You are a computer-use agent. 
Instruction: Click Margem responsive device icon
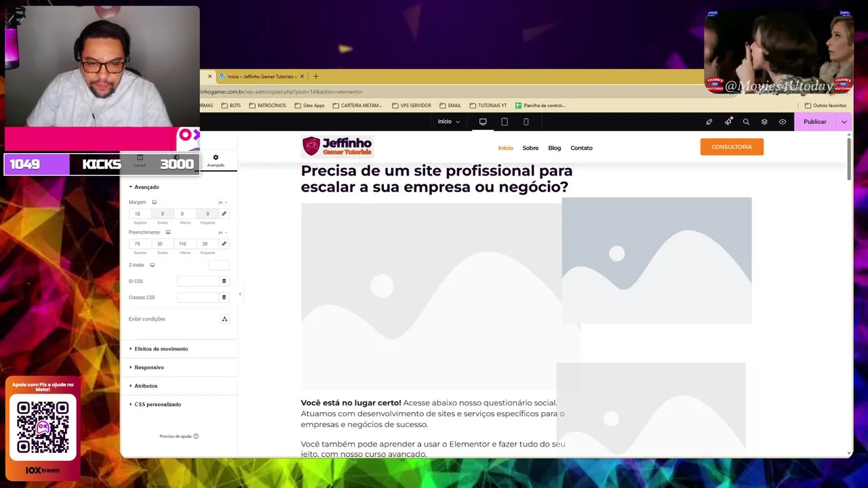154,202
